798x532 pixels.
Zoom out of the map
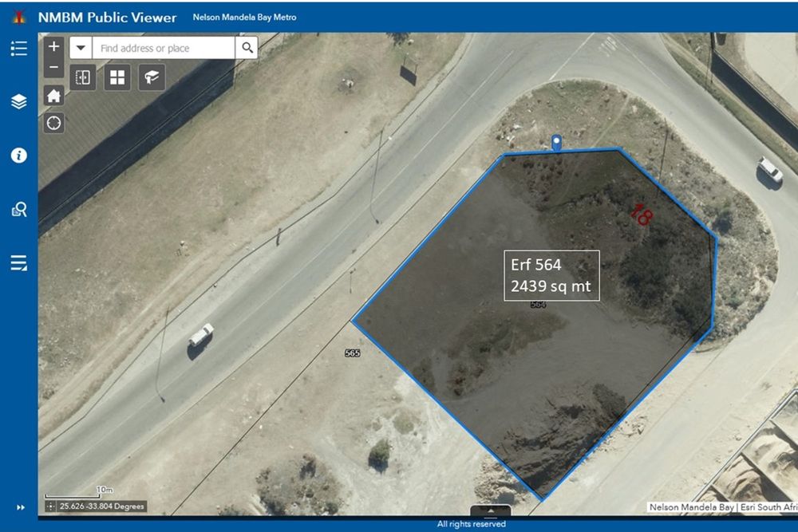pos(54,67)
